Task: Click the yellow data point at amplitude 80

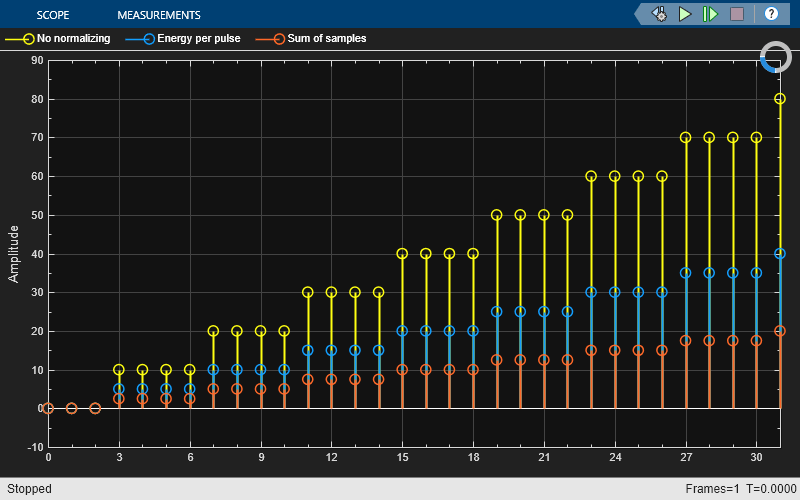Action: point(780,99)
